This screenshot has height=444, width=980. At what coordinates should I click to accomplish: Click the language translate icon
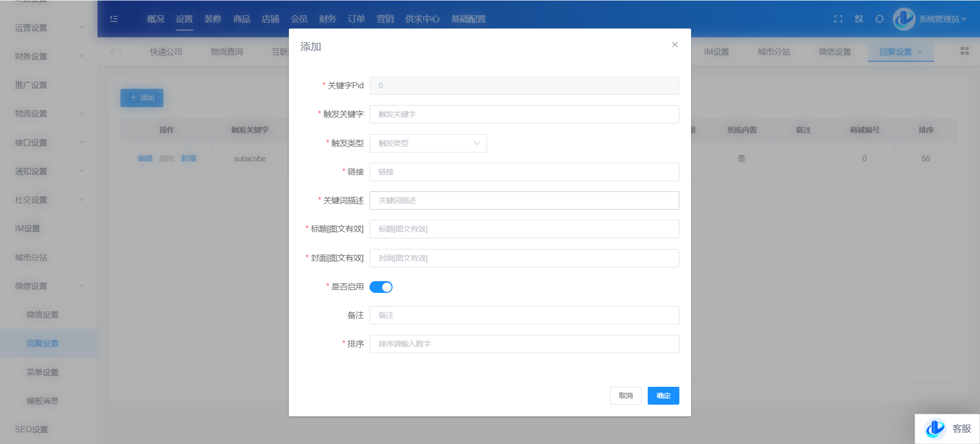pos(859,19)
